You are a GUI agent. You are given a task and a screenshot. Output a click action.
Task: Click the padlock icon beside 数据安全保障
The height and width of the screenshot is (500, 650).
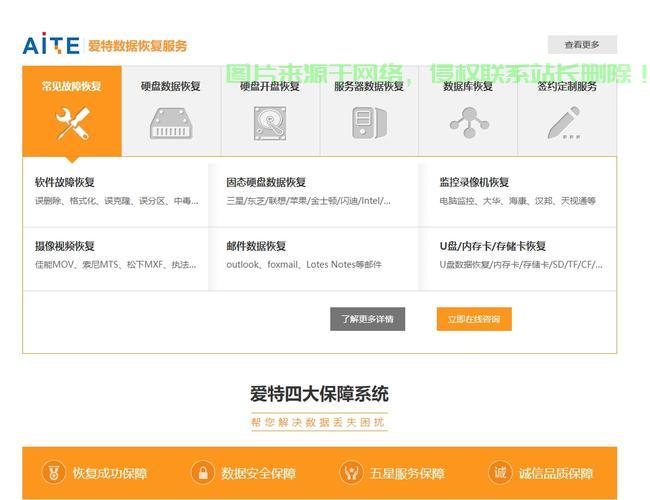[203, 473]
